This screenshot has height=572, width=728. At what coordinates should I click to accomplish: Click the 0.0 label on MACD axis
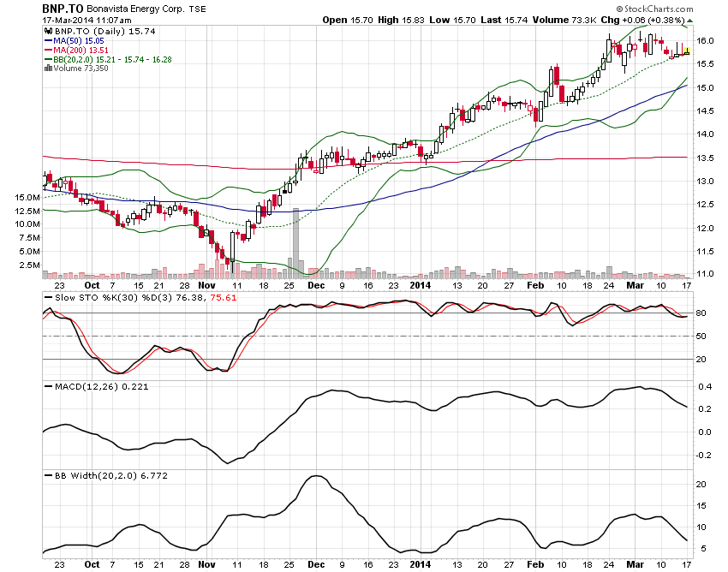(x=705, y=432)
